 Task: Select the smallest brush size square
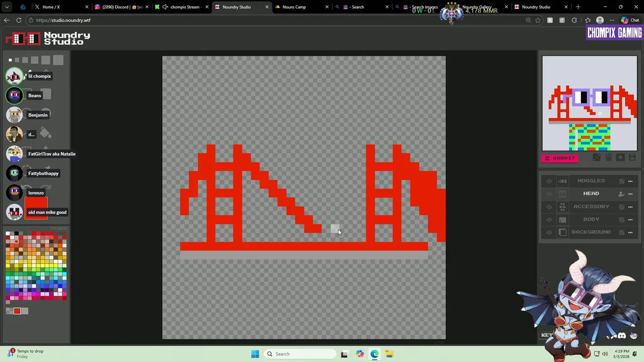[10, 60]
